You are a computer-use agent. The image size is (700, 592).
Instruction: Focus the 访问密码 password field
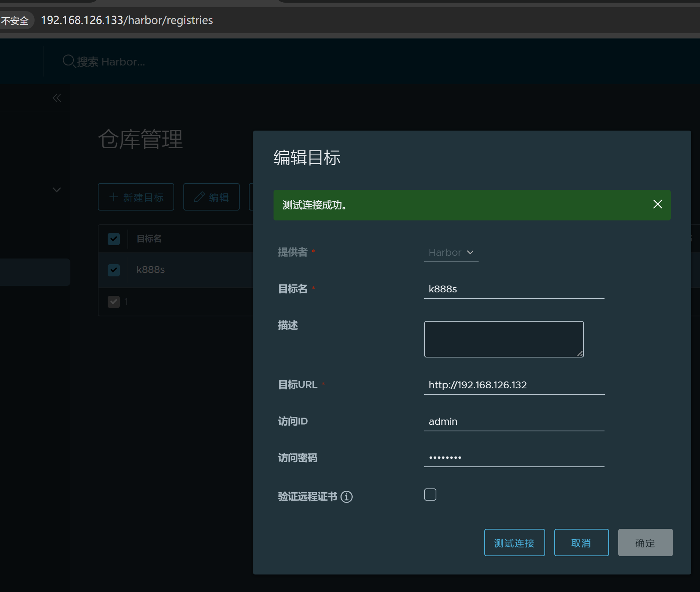click(x=514, y=458)
